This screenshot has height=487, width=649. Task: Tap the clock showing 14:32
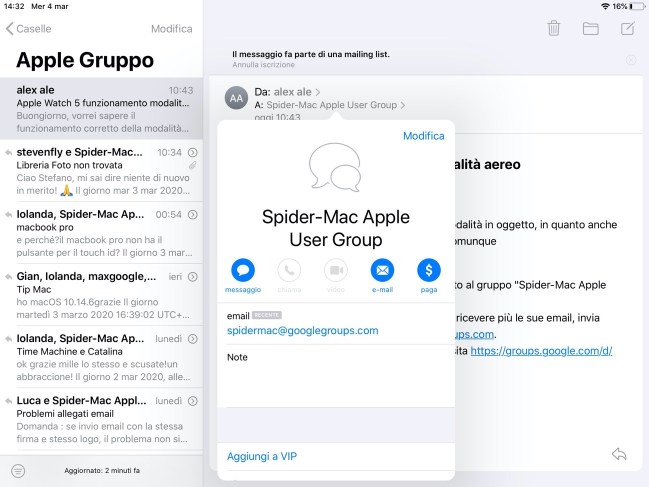click(x=14, y=6)
